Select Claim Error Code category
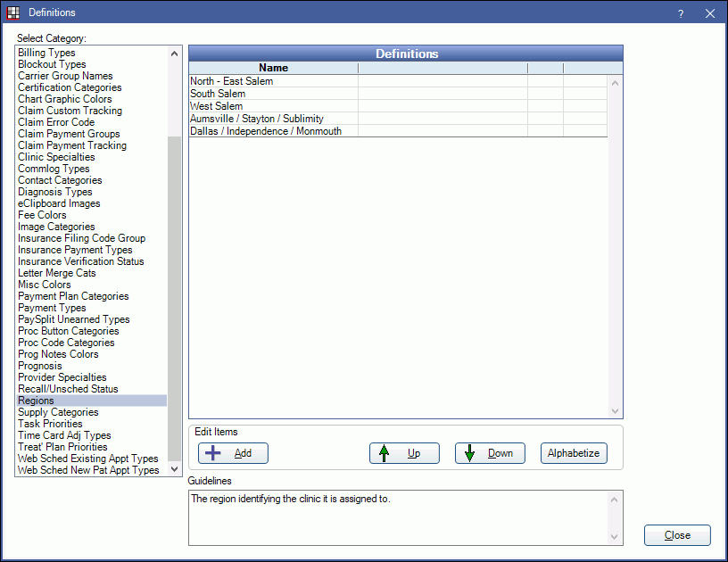This screenshot has width=728, height=562. coord(92,122)
